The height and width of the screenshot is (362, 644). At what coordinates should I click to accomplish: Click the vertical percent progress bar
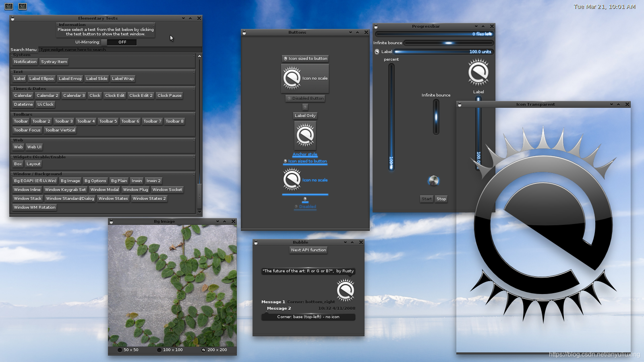click(391, 117)
